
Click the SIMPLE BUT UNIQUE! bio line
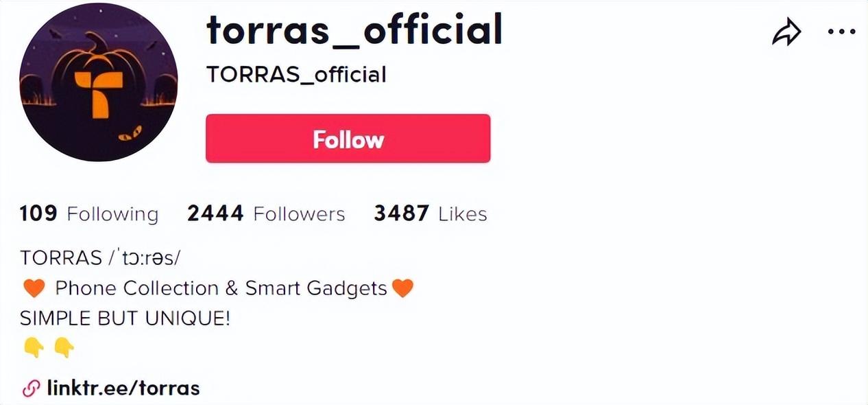point(125,319)
